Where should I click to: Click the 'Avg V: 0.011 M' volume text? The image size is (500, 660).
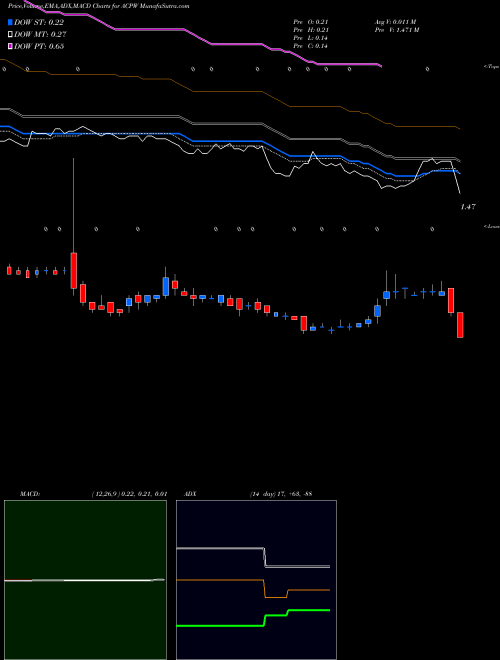point(396,22)
